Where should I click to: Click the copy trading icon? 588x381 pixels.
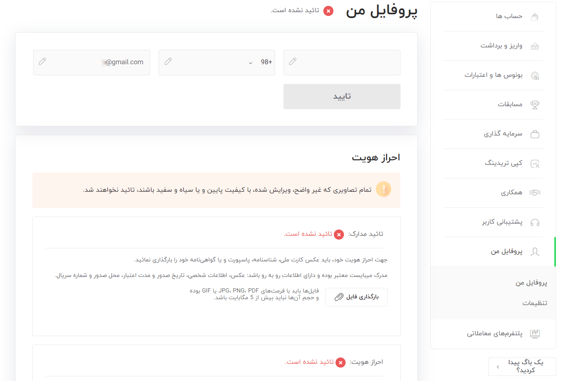point(535,164)
